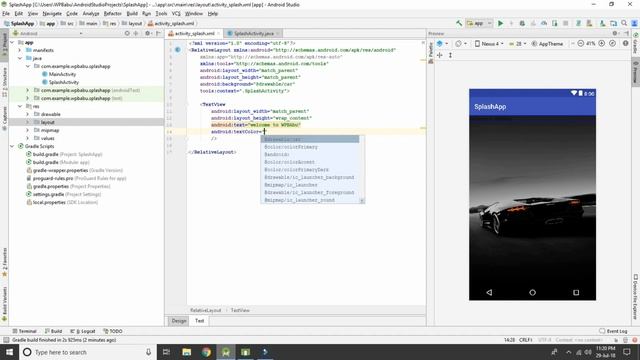Expand the mipmap folder

(27, 130)
